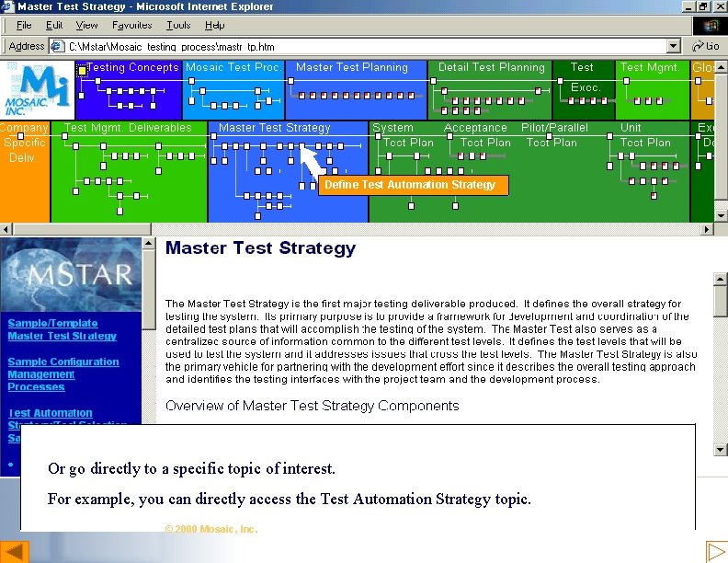Open the Tools menu
Viewport: 728px width, 563px height.
(x=178, y=25)
